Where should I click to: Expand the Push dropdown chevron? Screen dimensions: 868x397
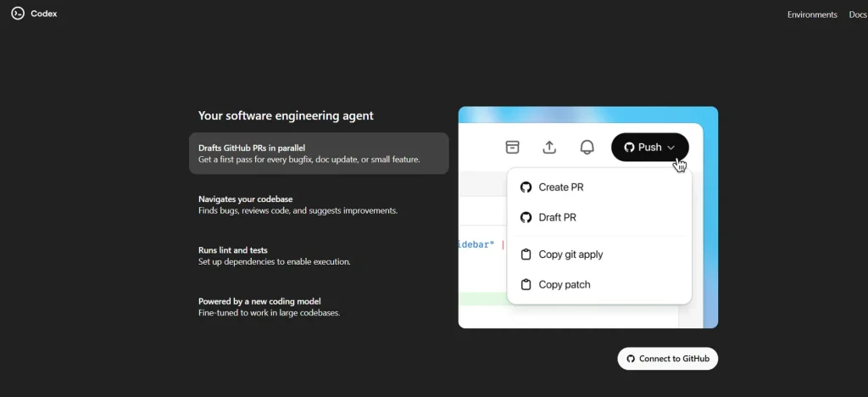[671, 148]
